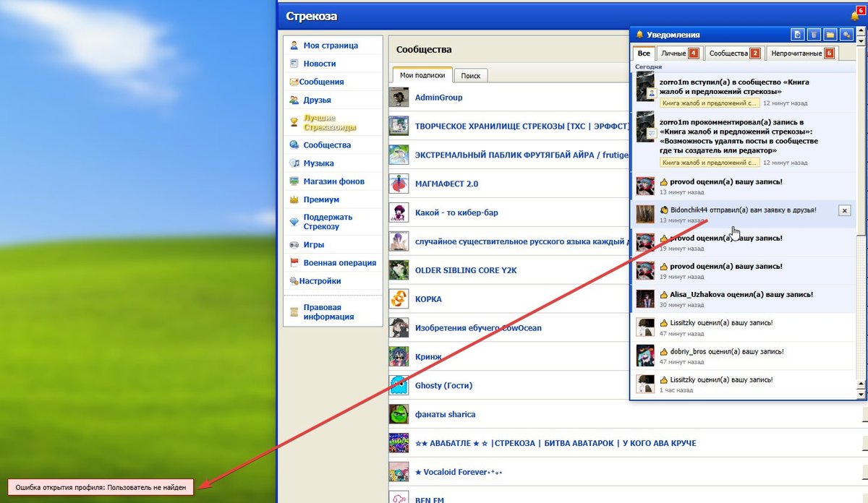Click the Игры gamepad icon
Screen dimensions: 868x503
[294, 245]
